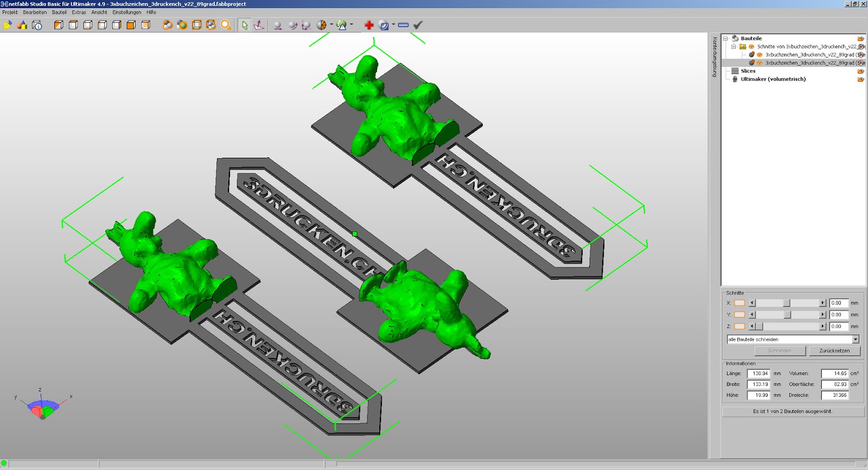Click Y slider left arrow
This screenshot has height=470, width=868.
752,314
